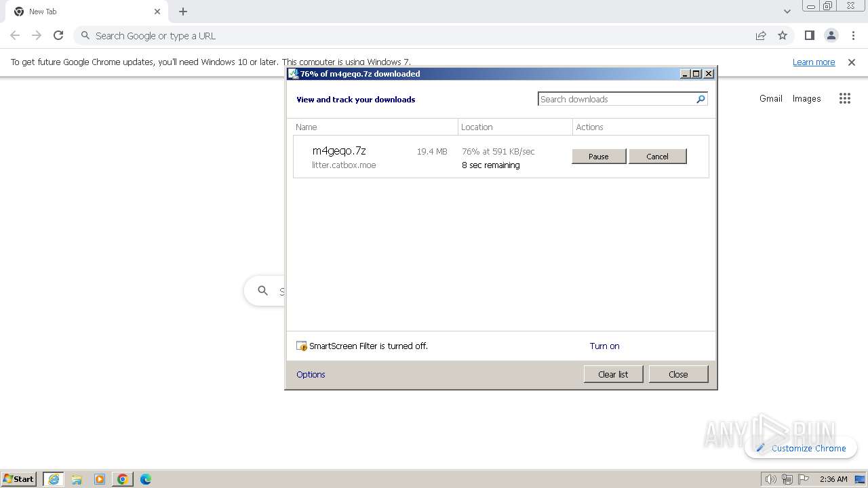This screenshot has height=488, width=868.
Task: Open Internet Explorer from taskbar
Action: click(x=54, y=479)
